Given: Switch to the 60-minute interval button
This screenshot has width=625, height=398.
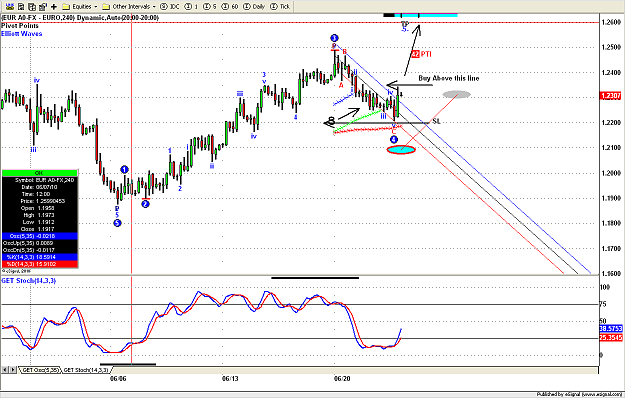Looking at the screenshot, I should click(x=230, y=6).
